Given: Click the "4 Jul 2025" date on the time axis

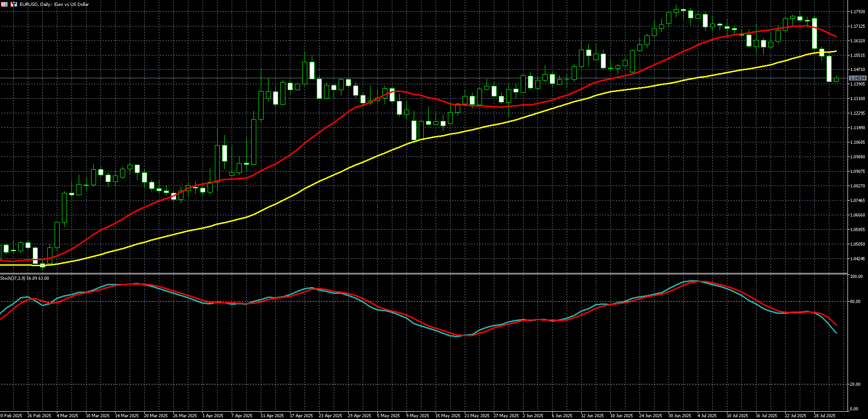Looking at the screenshot, I should click(707, 416).
